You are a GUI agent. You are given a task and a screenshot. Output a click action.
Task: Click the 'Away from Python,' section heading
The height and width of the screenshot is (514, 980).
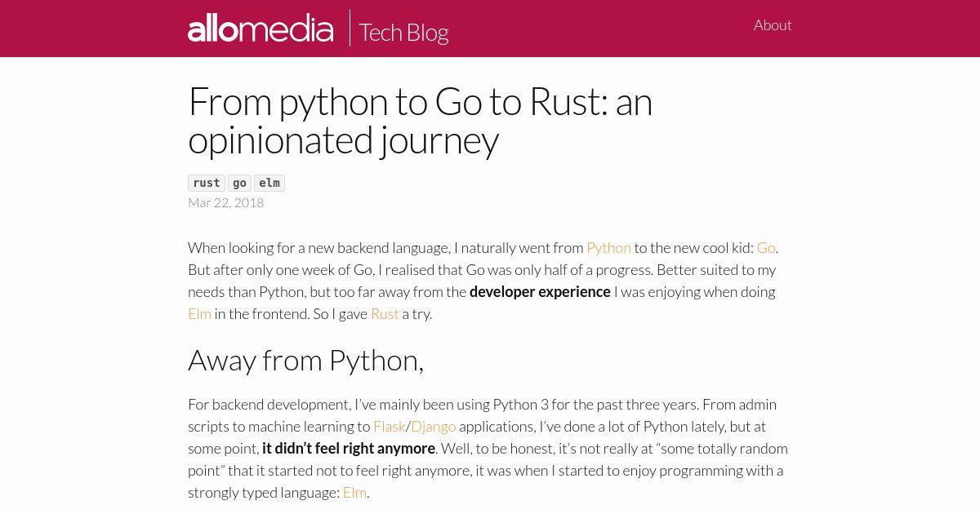[x=305, y=360]
